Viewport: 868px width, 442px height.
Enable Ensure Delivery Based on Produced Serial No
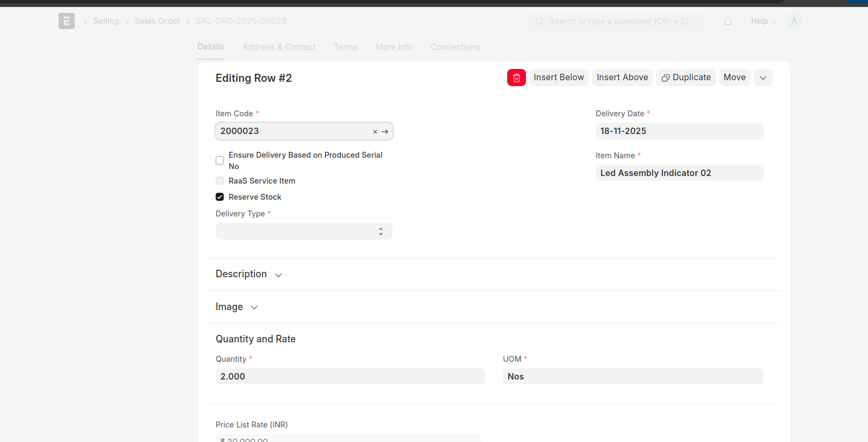[220, 160]
